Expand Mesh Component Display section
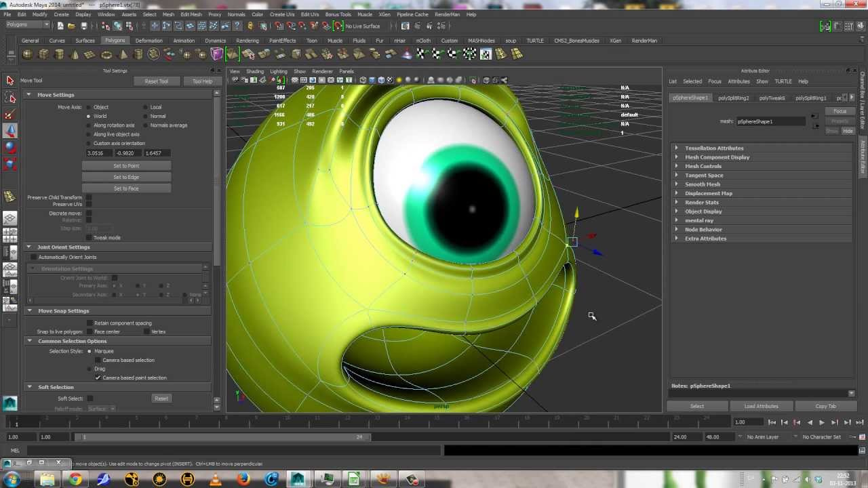This screenshot has height=488, width=868. (676, 157)
